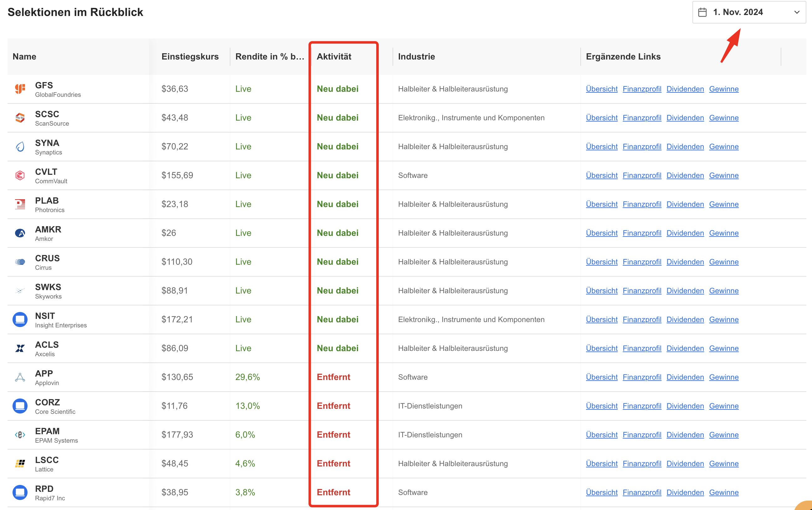Click the Ergänzende Links column header

[623, 56]
